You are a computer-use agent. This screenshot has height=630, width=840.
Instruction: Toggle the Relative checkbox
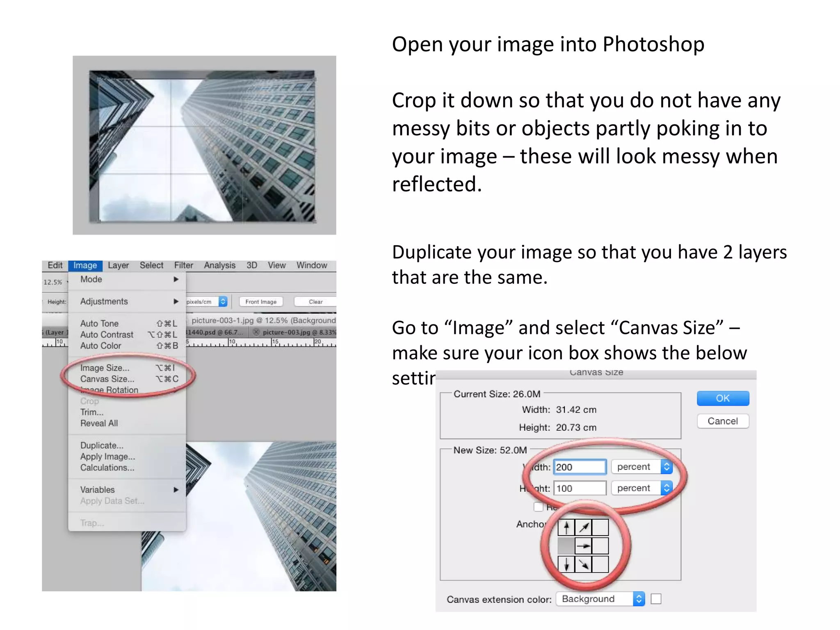[x=538, y=507]
